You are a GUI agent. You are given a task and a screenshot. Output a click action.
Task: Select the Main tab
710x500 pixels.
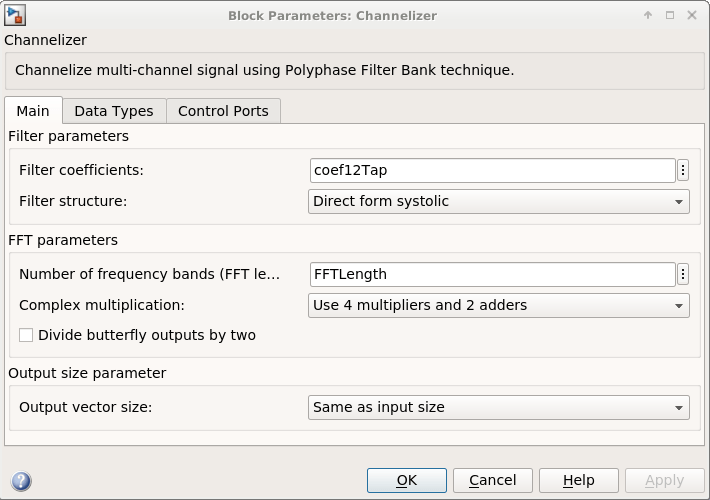(x=33, y=111)
